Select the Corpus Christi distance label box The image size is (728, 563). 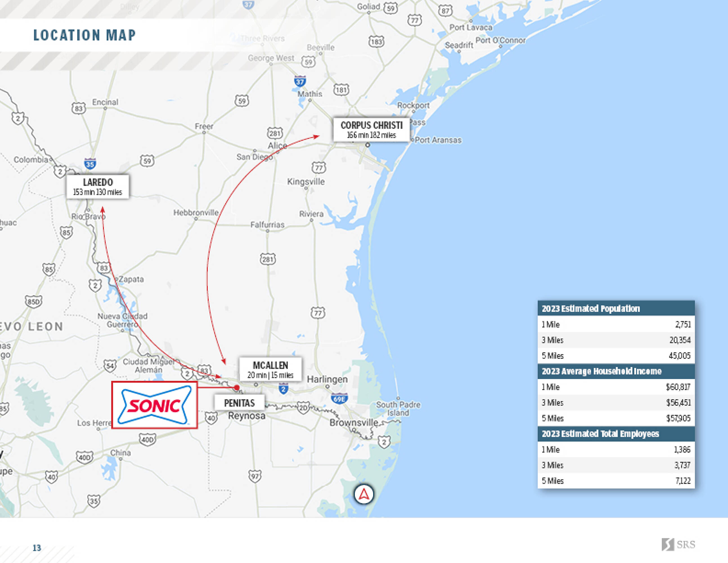point(371,130)
